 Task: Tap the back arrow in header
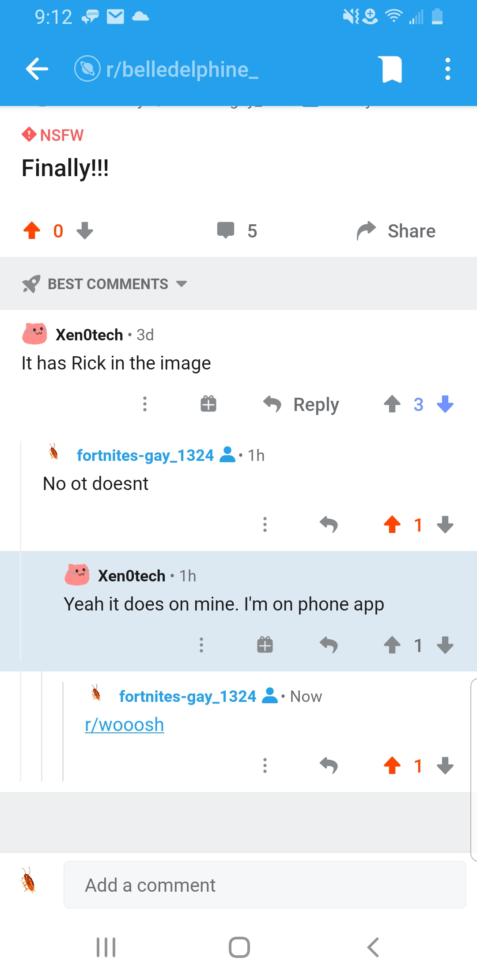tap(37, 69)
